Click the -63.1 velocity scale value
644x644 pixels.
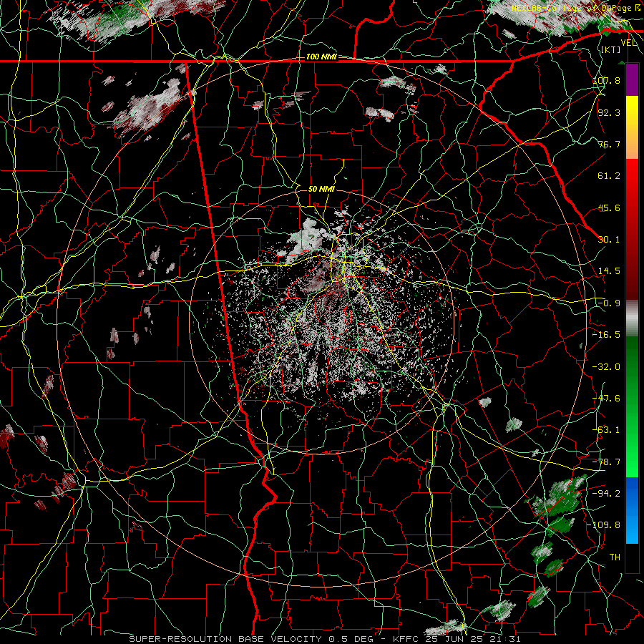coord(607,430)
